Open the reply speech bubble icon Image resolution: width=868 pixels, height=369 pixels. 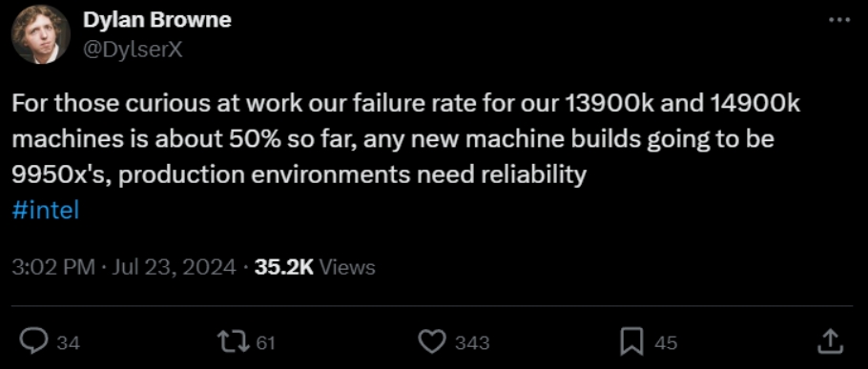[36, 342]
